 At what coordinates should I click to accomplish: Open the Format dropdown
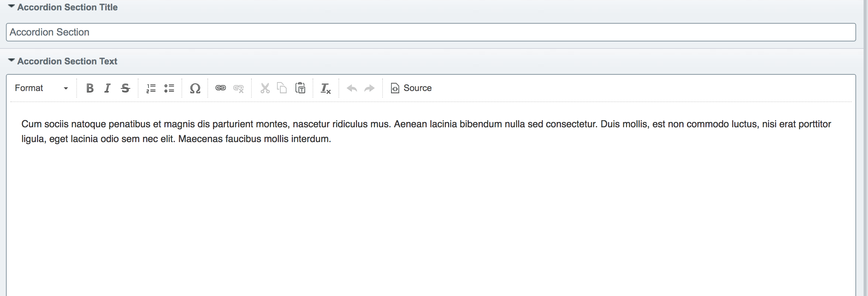[41, 88]
